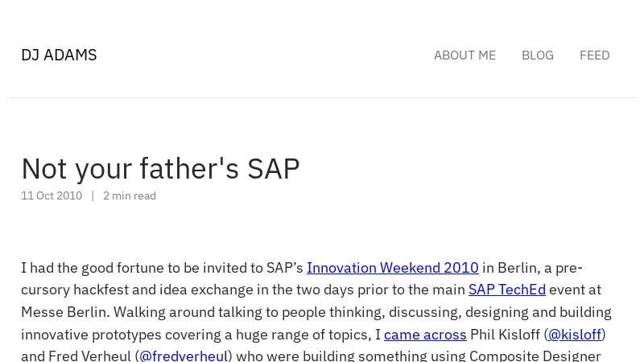The image size is (644, 362).
Task: Click the name "Phil Kisloff" in the text
Action: click(x=506, y=334)
